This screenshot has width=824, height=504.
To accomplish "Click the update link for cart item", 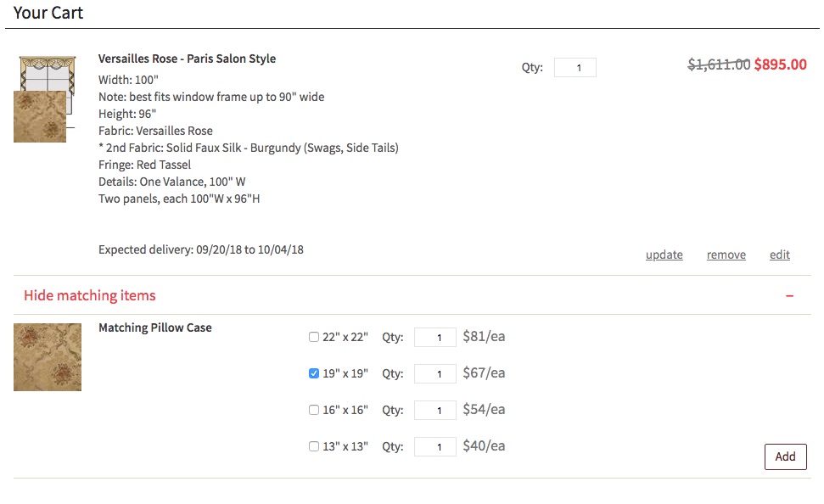I will pyautogui.click(x=664, y=255).
